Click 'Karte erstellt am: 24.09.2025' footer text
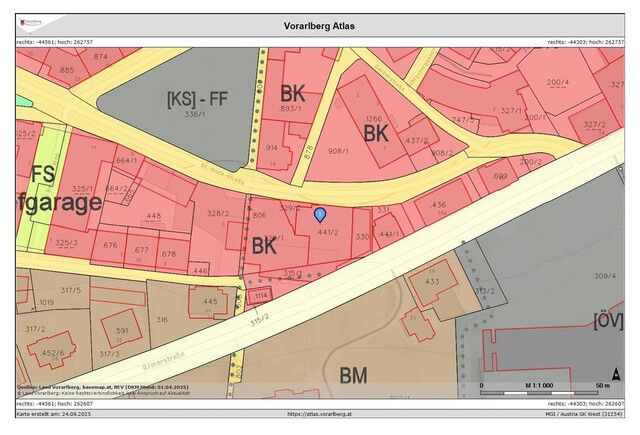Viewport: 640px width, 435px height. [54, 414]
